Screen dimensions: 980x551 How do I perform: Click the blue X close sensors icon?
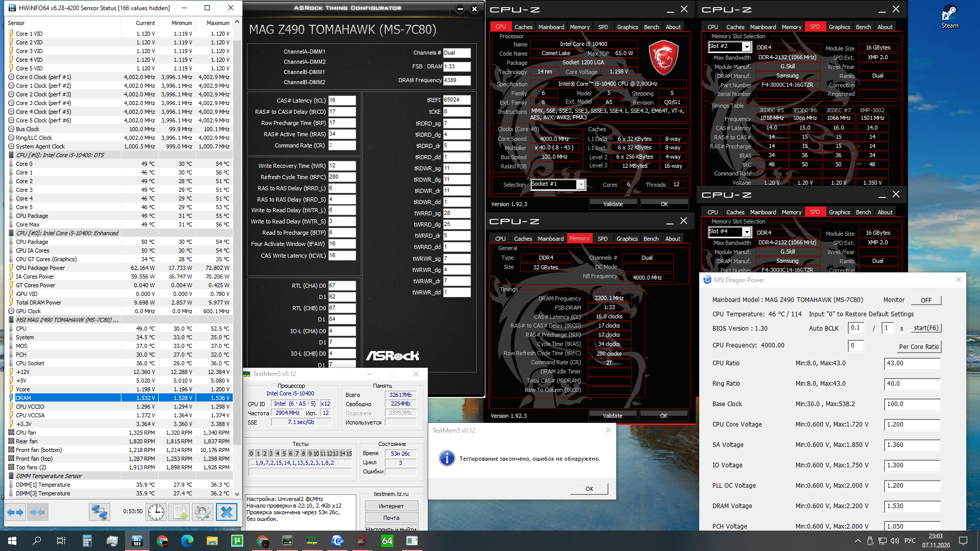click(x=227, y=512)
